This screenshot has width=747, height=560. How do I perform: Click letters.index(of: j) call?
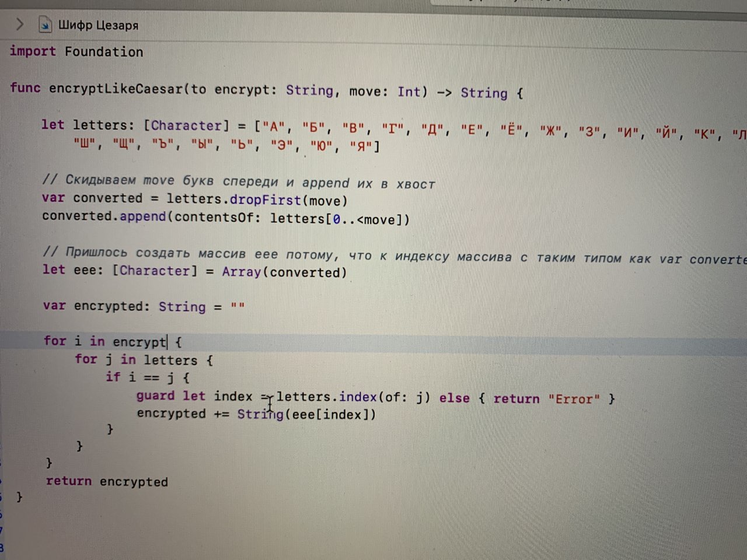click(353, 397)
